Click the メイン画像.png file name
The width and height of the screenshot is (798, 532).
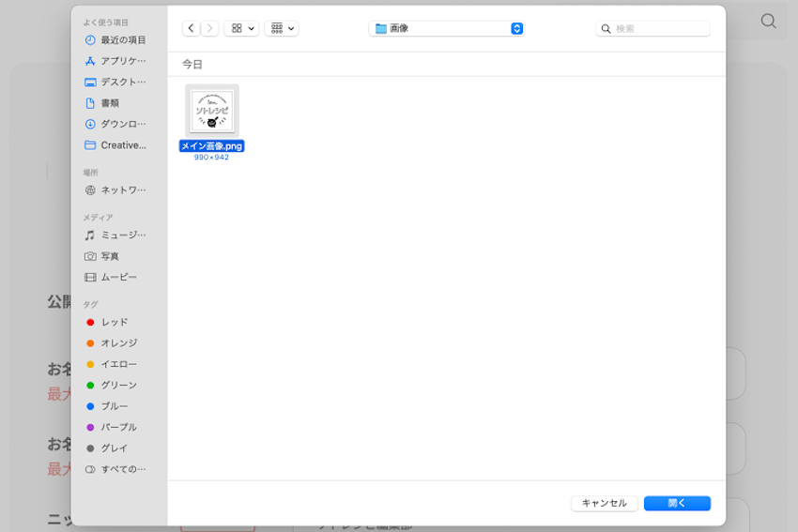tap(212, 146)
